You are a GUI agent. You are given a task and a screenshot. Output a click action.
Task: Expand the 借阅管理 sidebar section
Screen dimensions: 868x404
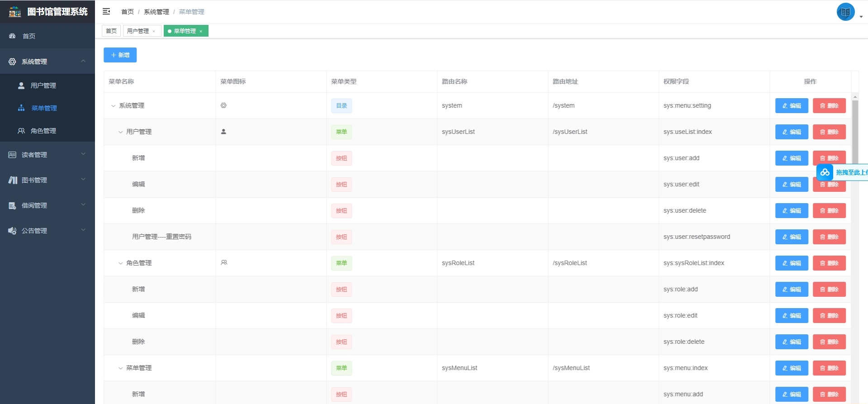47,205
